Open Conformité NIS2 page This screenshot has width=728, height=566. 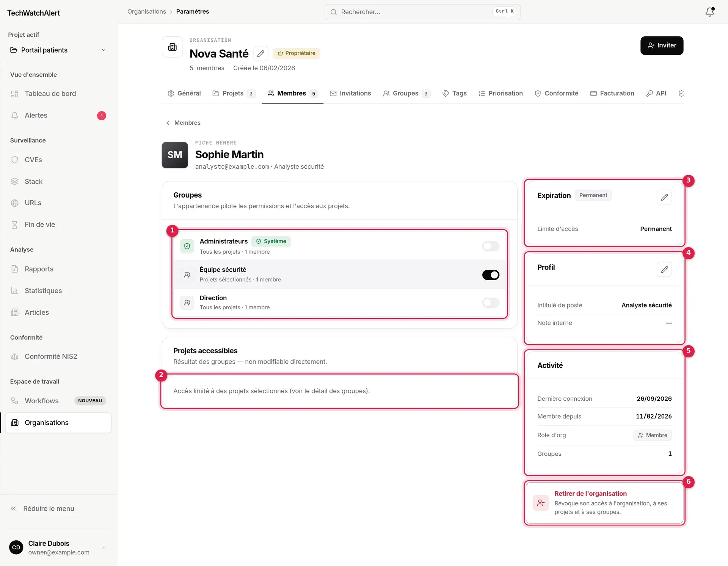click(58, 356)
